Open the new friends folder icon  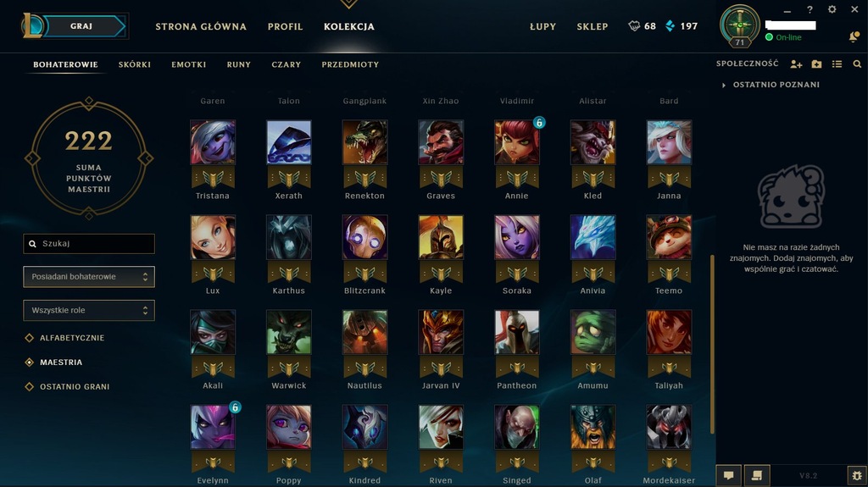coord(816,64)
